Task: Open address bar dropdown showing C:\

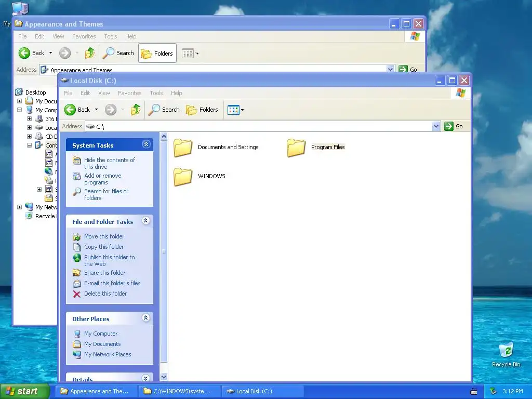Action: pos(436,126)
